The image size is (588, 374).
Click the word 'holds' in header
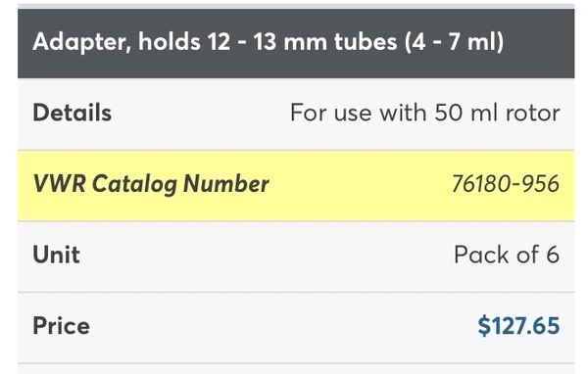170,41
